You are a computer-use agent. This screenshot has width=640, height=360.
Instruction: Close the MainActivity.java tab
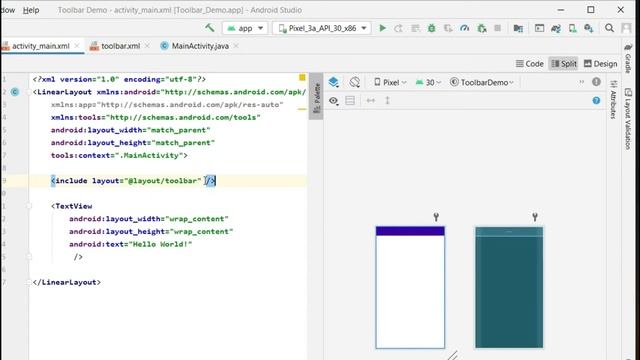pos(236,46)
